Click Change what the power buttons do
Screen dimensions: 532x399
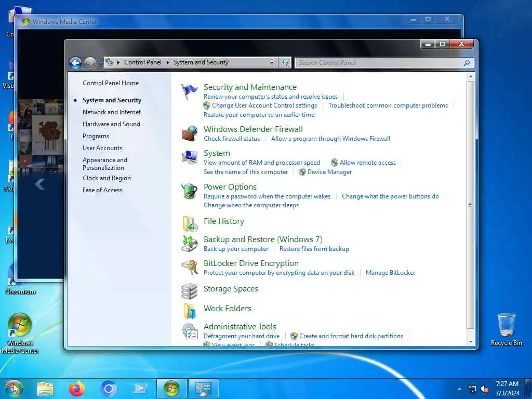[x=390, y=196]
